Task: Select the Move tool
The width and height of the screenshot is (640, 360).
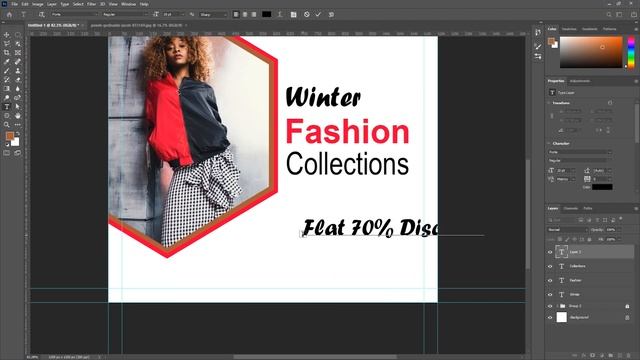Action: pyautogui.click(x=7, y=35)
